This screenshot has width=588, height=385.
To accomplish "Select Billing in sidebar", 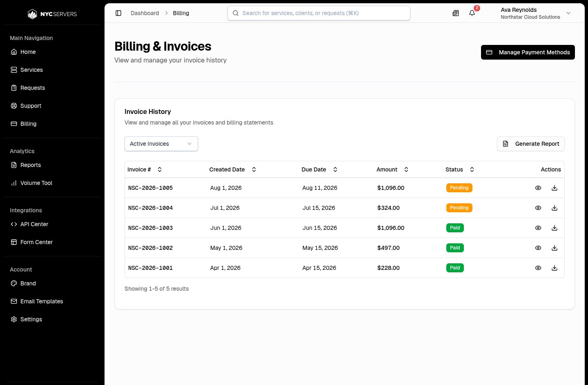I will click(52, 124).
